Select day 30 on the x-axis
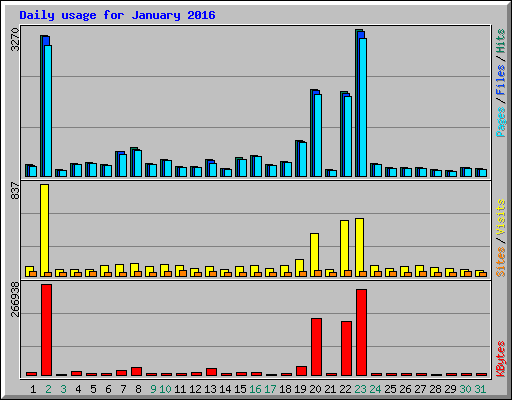512x400 pixels. click(x=465, y=389)
